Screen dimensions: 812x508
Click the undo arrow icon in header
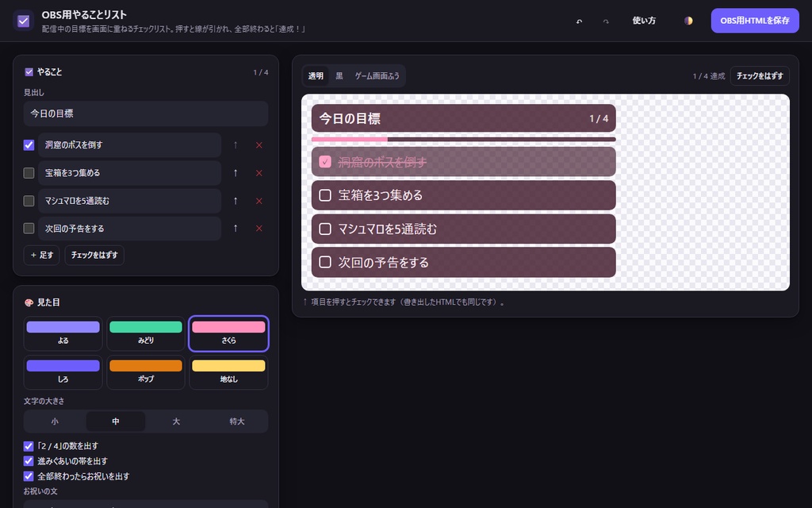click(x=579, y=21)
